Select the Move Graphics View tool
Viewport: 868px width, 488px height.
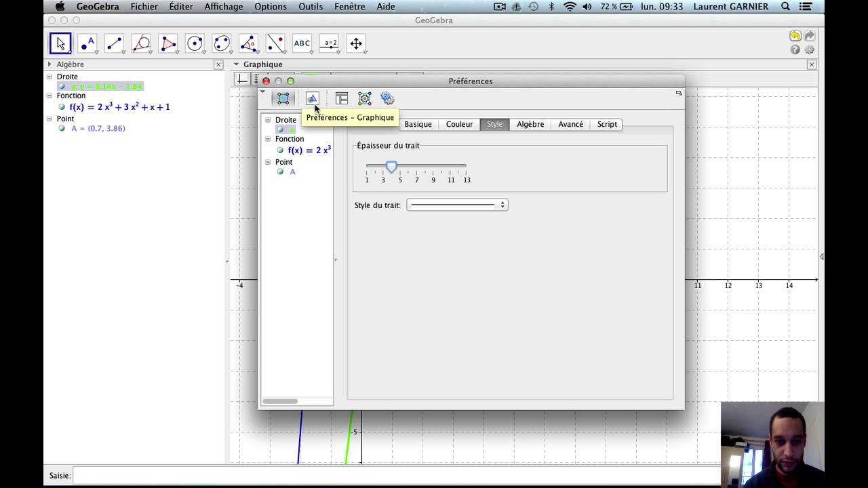356,43
